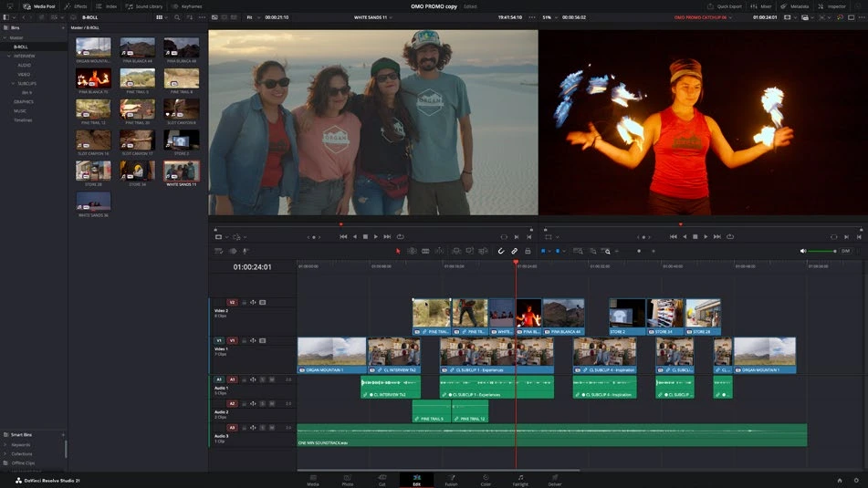Open the Media Pool panel
868x488 pixels.
coord(39,6)
